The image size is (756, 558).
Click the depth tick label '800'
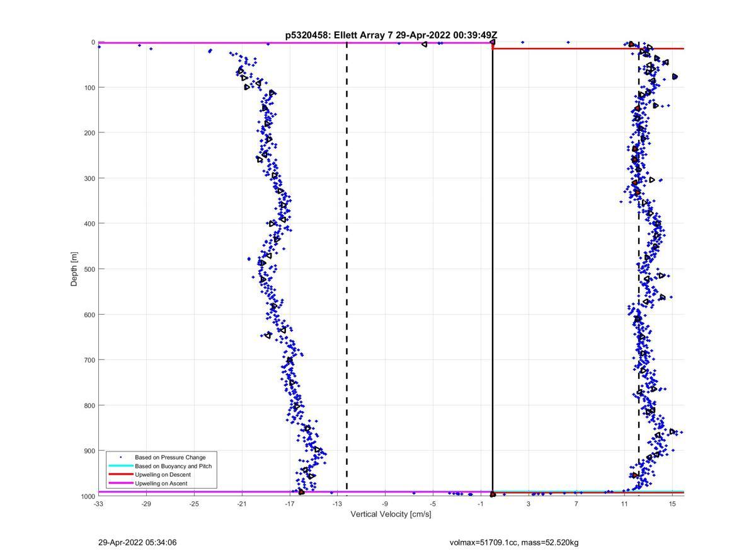tap(89, 405)
